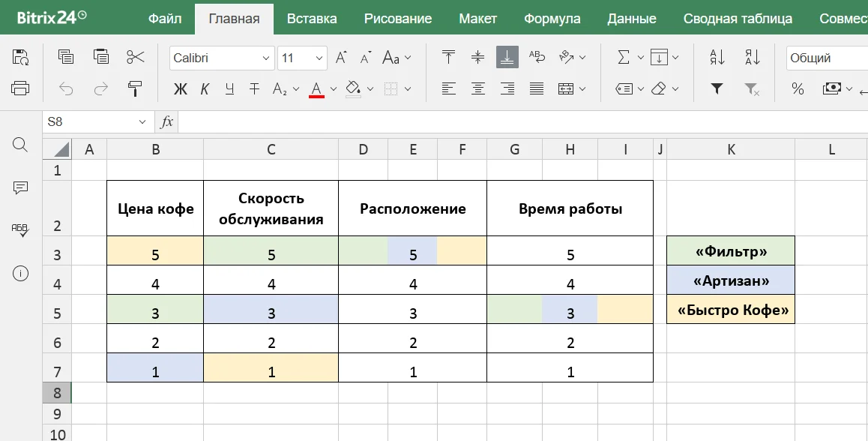This screenshot has width=868, height=441.
Task: Click sort descending icon
Action: click(x=752, y=57)
